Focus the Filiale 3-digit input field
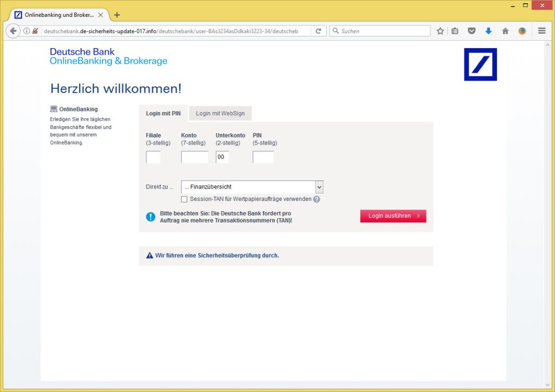Viewport: 555px width, 392px height. click(x=153, y=157)
